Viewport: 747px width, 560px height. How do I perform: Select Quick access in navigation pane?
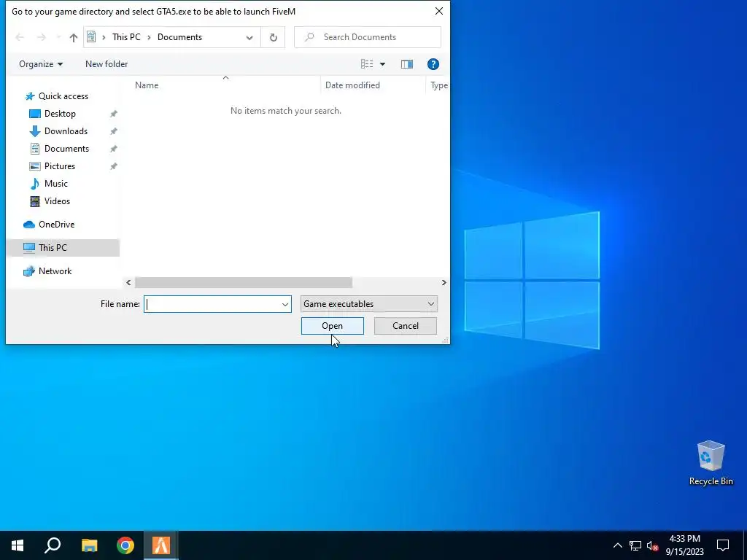tap(63, 96)
